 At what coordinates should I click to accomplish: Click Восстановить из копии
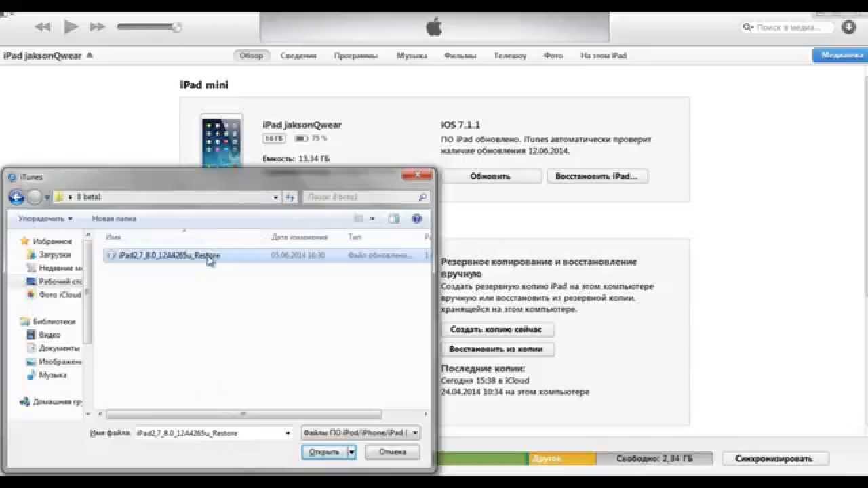(497, 349)
